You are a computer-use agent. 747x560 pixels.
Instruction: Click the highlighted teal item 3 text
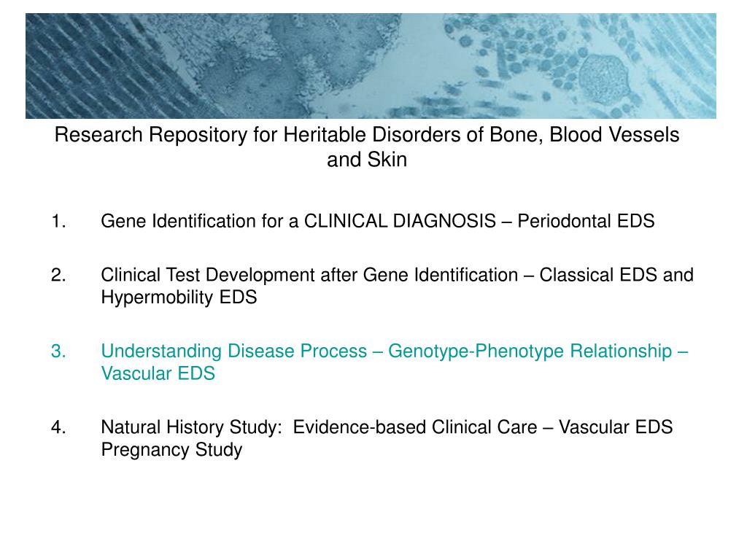pos(395,362)
